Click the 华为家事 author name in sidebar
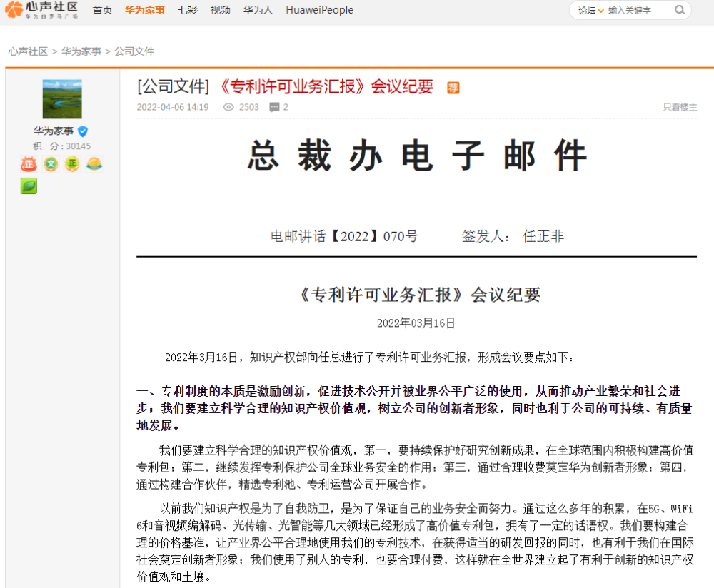Image resolution: width=714 pixels, height=588 pixels. [x=54, y=131]
